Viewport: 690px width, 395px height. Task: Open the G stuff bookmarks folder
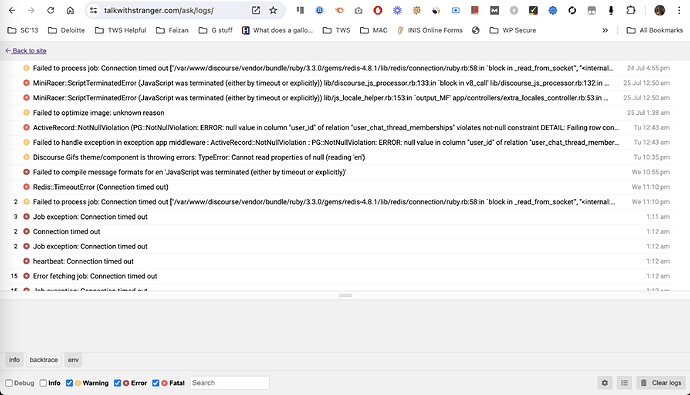(x=216, y=30)
